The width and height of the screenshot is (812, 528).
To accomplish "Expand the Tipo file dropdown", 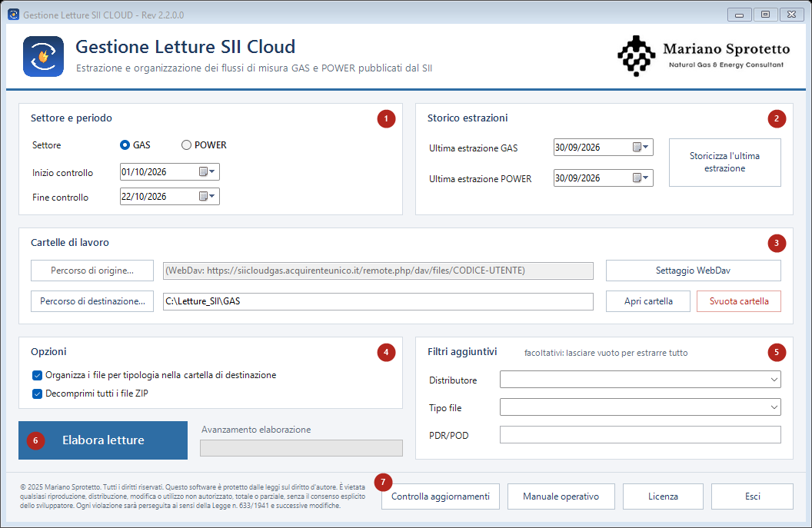I will pos(774,407).
